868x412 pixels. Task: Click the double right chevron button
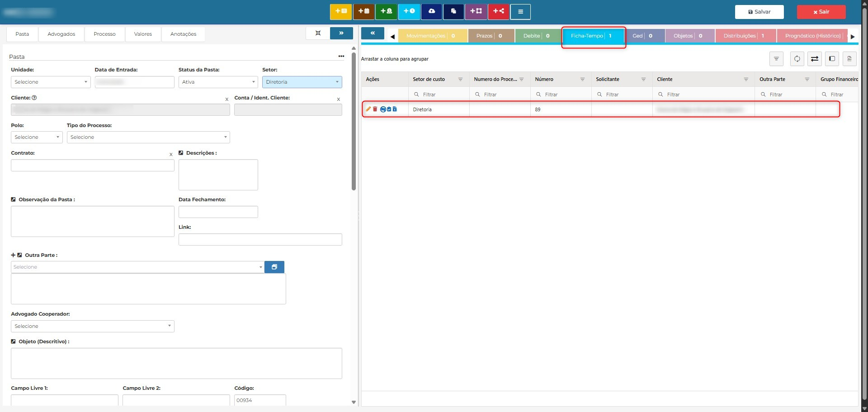(x=341, y=33)
